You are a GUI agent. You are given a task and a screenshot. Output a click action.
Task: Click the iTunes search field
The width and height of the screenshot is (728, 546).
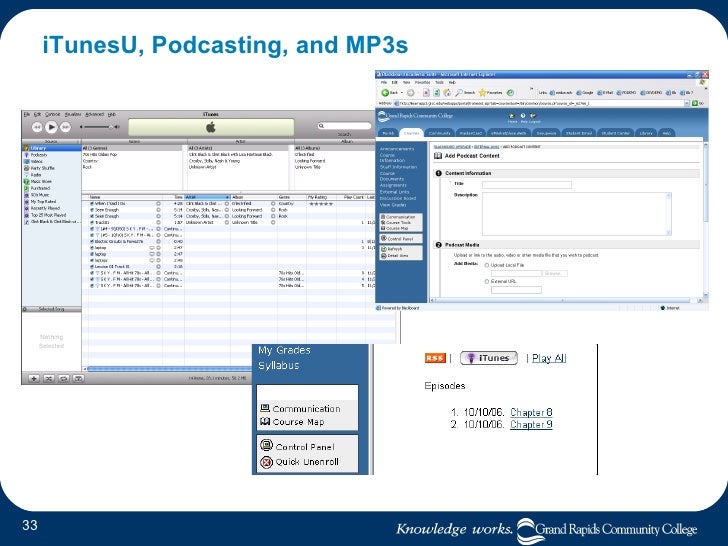tap(346, 126)
